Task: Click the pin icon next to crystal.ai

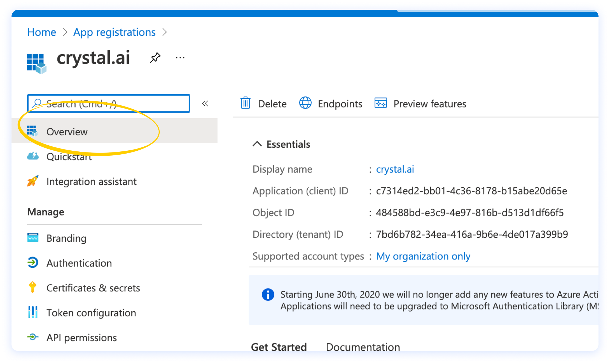Action: pos(155,57)
